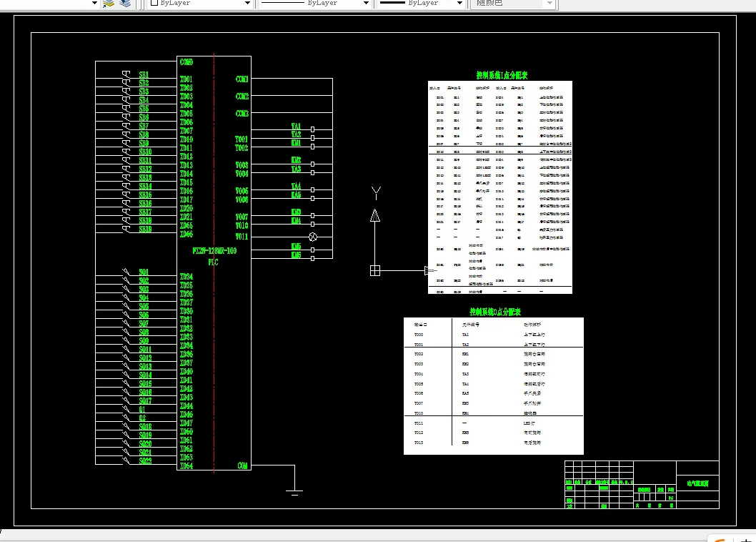Open the layer list dropdown arrow

coord(94,3)
